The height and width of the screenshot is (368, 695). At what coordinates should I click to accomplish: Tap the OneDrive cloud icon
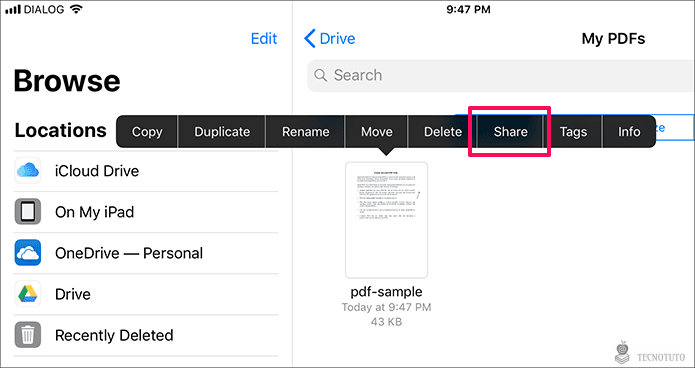point(28,253)
